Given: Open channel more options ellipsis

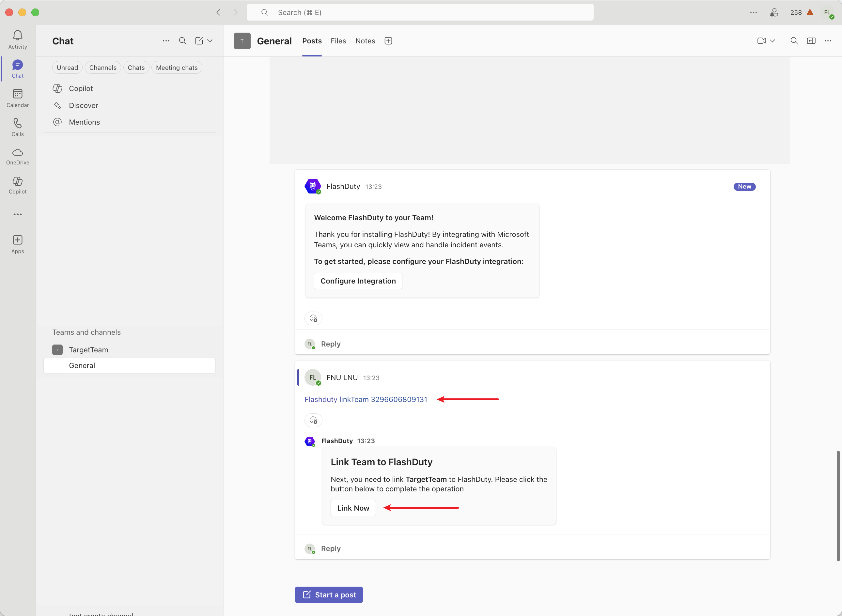Looking at the screenshot, I should click(828, 41).
